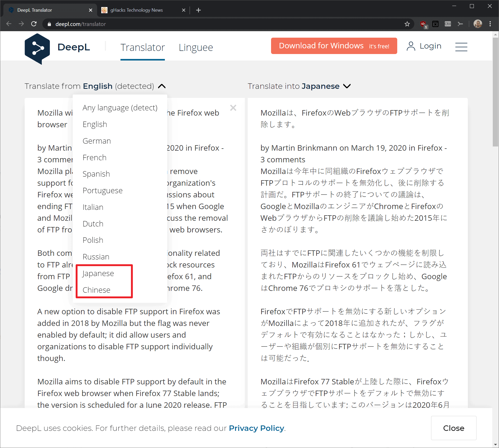
Task: Open the hamburger menu
Action: click(461, 47)
